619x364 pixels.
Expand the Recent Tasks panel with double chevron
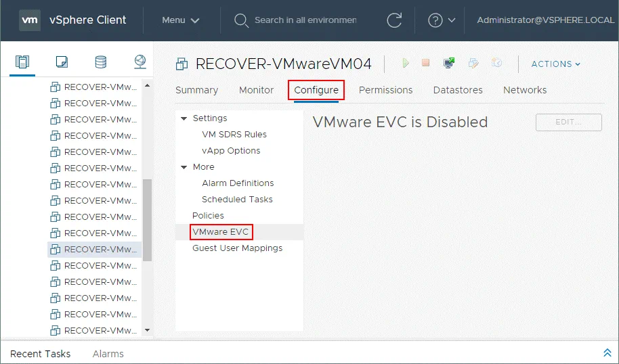607,353
